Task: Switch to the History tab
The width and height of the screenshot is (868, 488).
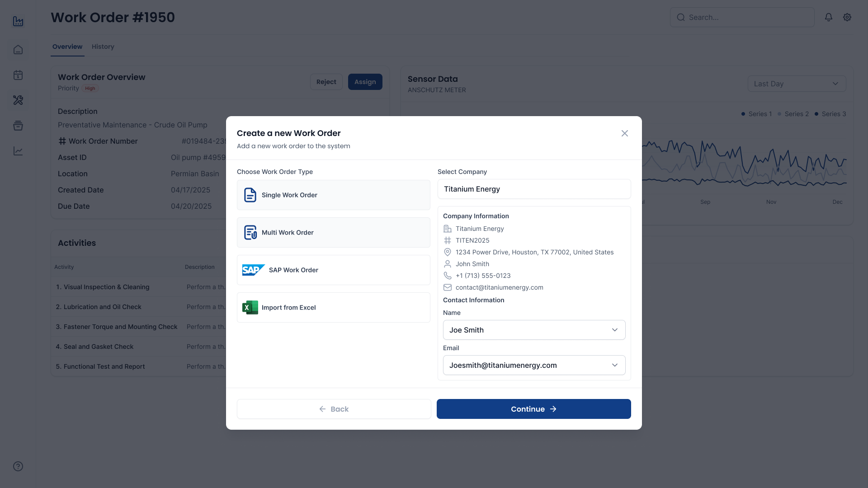Action: [x=103, y=47]
